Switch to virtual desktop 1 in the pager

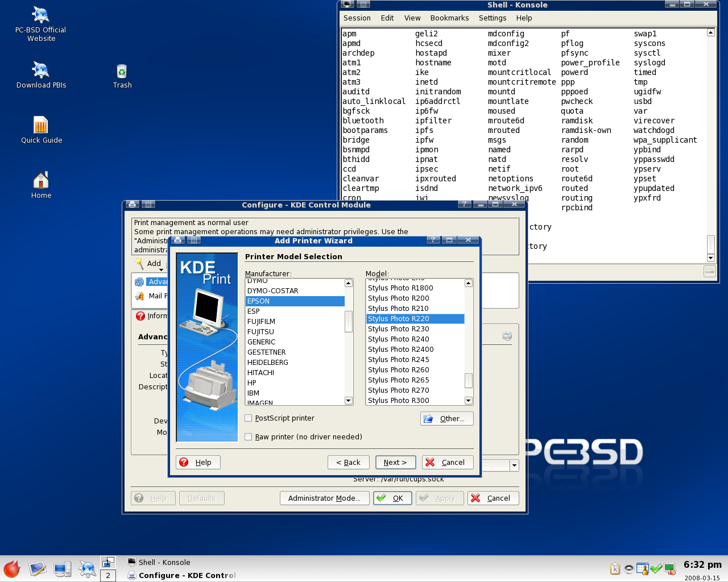(108, 562)
